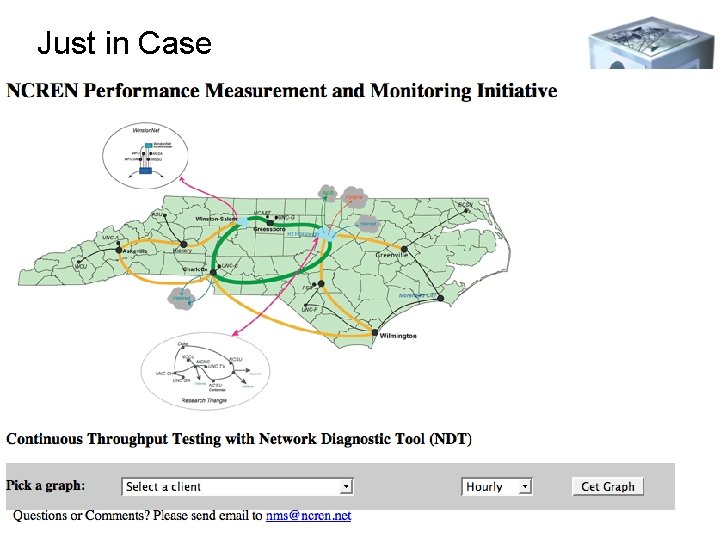Click the WCU node on map

tap(79, 262)
